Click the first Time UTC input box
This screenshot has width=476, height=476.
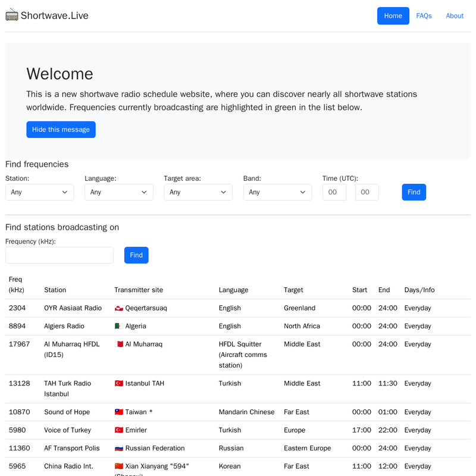click(334, 192)
